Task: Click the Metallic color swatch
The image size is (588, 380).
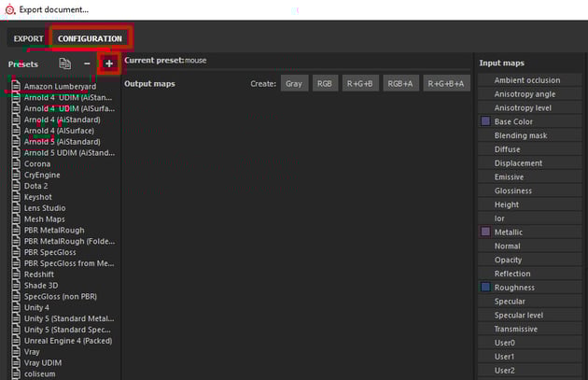Action: (x=485, y=232)
